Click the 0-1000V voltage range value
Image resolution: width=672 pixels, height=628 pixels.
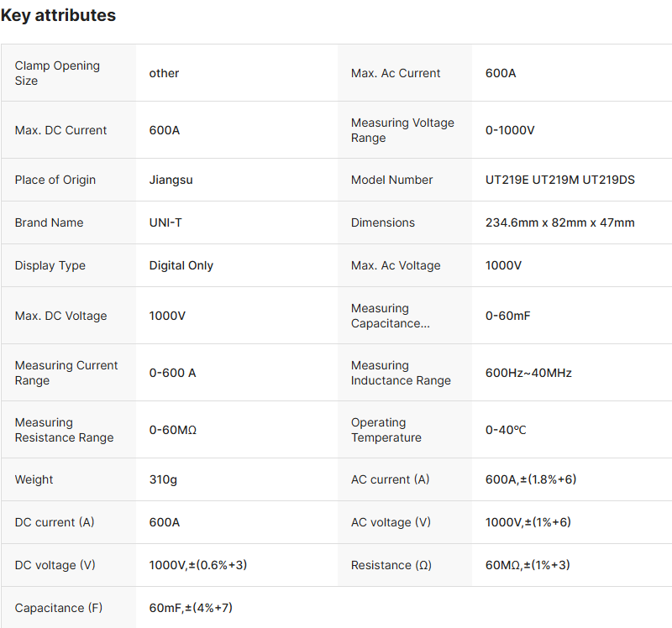pyautogui.click(x=510, y=130)
